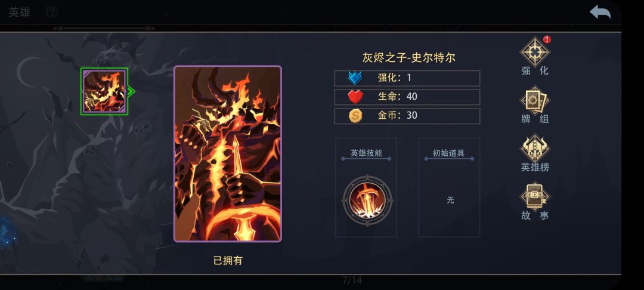Screen dimensions: 644x290
Task: Open the 英雄榜 leaderboard icon
Action: point(535,148)
